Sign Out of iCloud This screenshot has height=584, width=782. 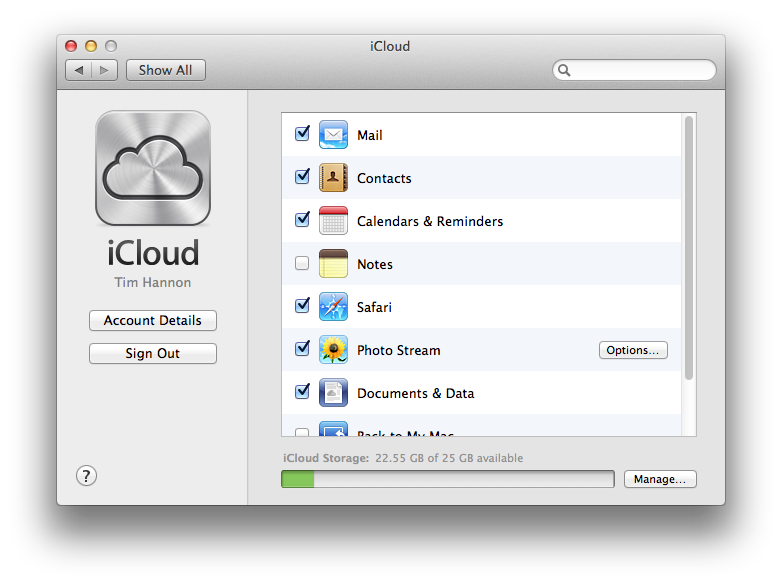pyautogui.click(x=153, y=353)
